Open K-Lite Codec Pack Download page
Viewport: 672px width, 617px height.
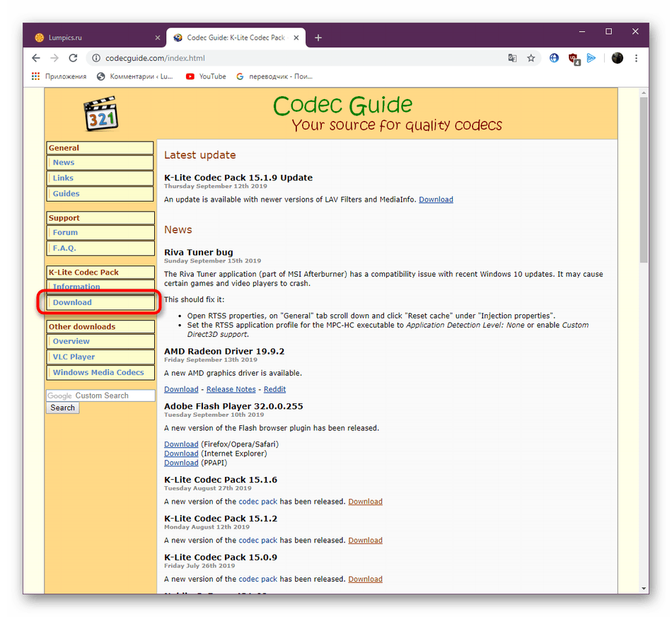point(100,302)
